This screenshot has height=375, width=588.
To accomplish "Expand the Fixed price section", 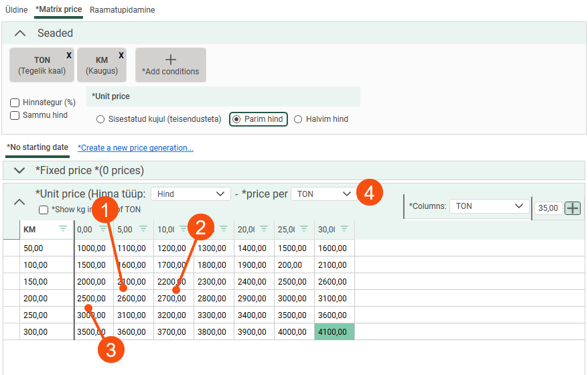I will click(x=19, y=170).
